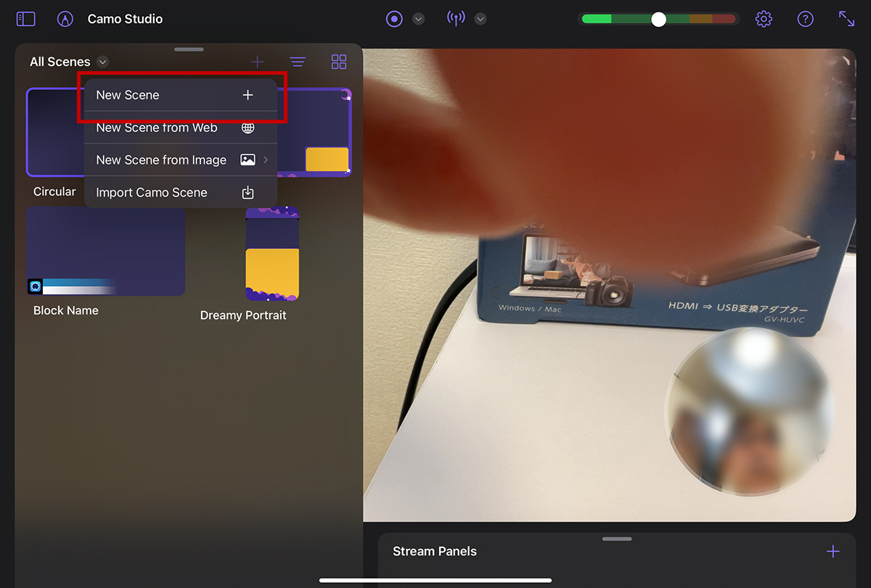Screen dimensions: 871x588
Task: Click the Camo Studio logo icon
Action: coord(65,19)
